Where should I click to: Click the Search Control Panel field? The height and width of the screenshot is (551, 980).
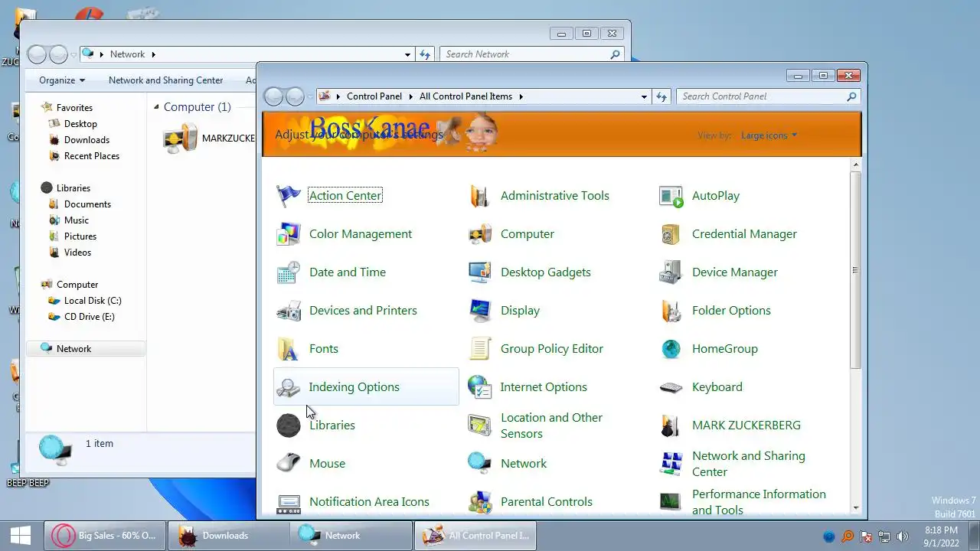point(768,96)
